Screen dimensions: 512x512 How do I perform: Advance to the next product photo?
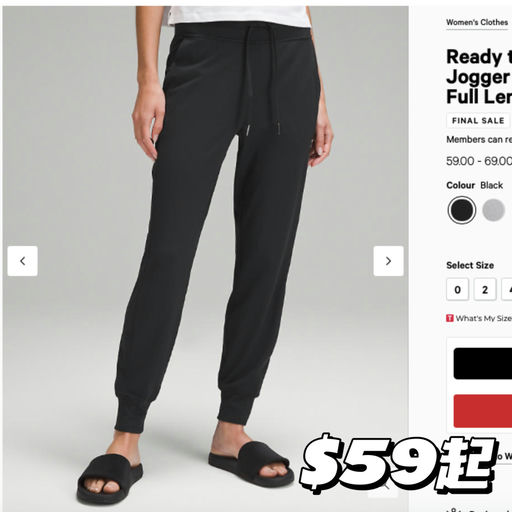pos(388,261)
